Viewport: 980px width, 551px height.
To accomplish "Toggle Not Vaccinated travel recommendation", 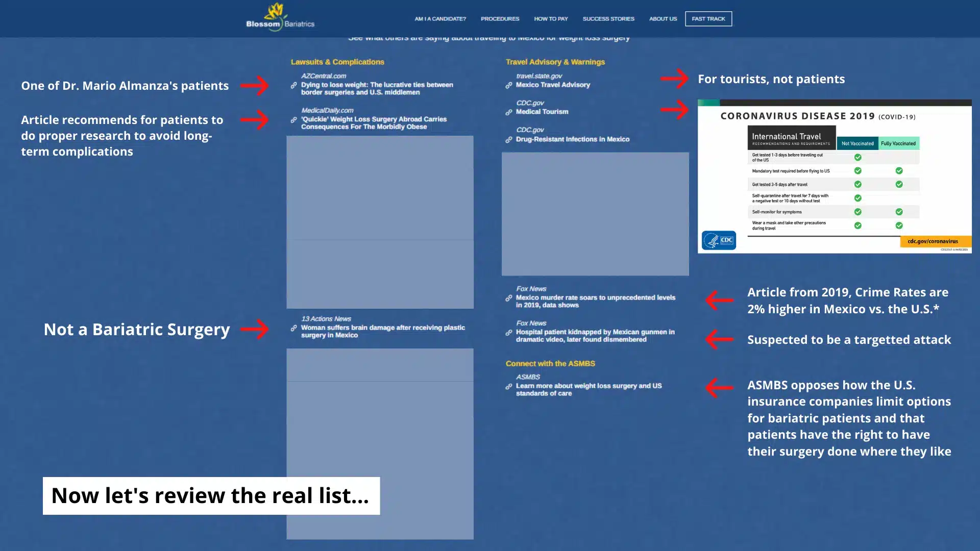I will coord(857,142).
